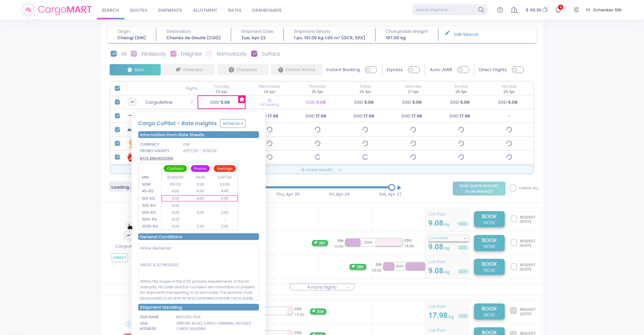
Task: Click the help question mark icon
Action: (x=500, y=10)
